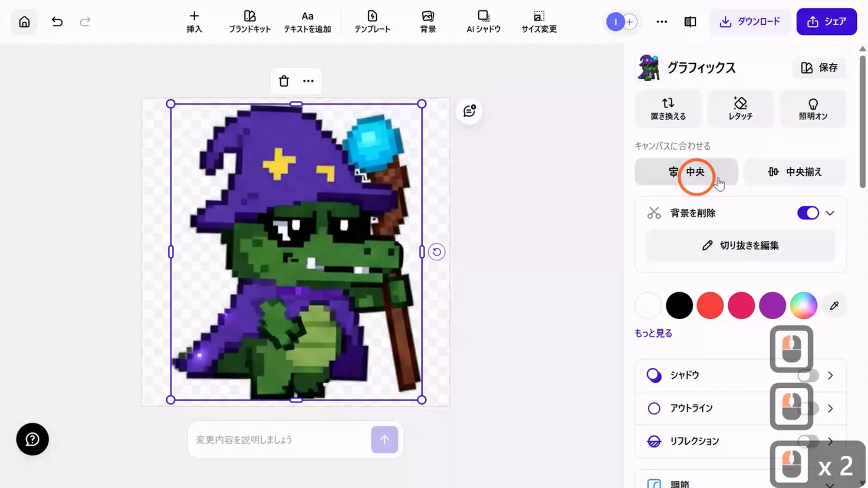Click the もっと見る link
868x488 pixels.
coord(653,333)
